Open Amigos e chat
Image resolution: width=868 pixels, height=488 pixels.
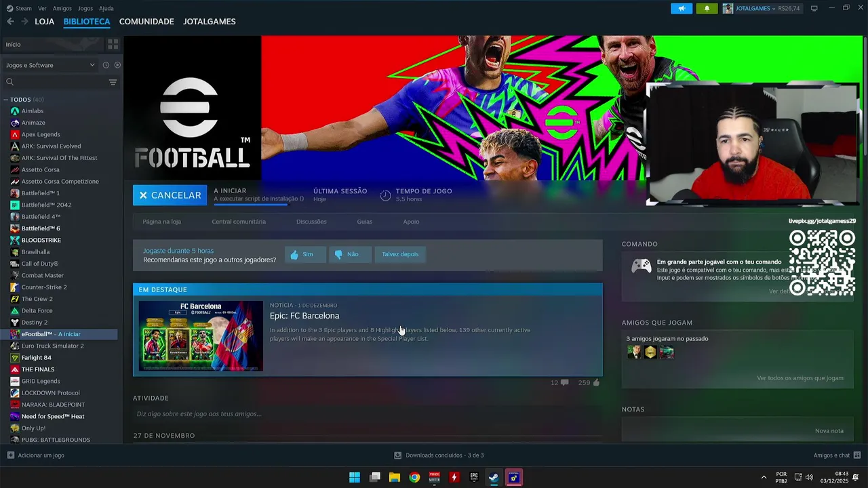(837, 455)
